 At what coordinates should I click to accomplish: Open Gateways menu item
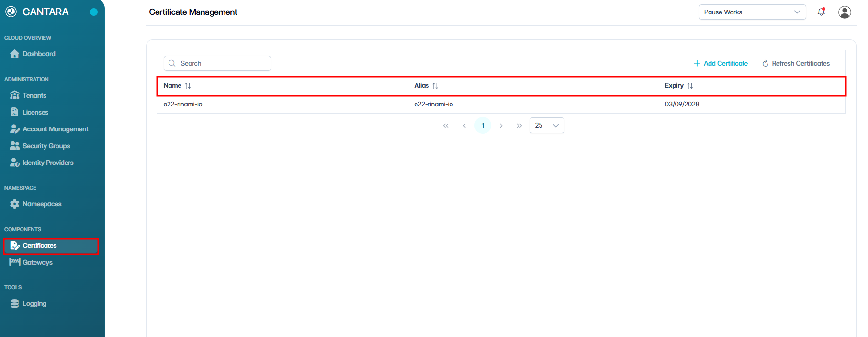pos(38,262)
